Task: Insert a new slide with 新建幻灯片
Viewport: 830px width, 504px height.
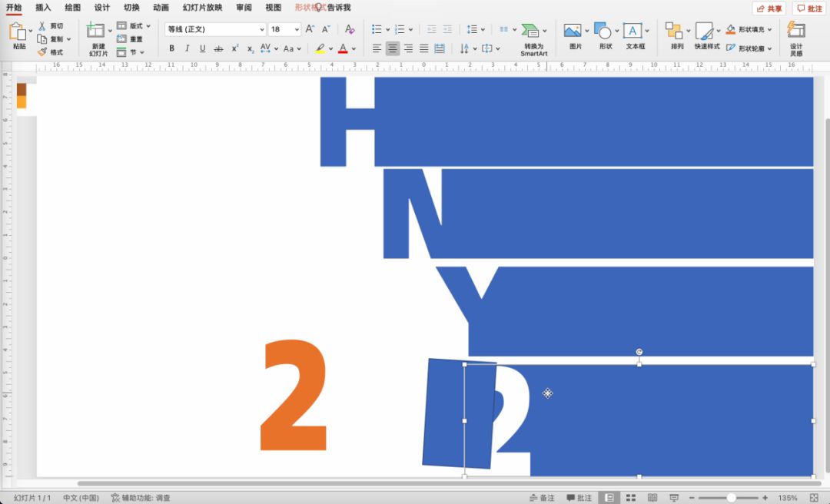Action: click(x=96, y=31)
